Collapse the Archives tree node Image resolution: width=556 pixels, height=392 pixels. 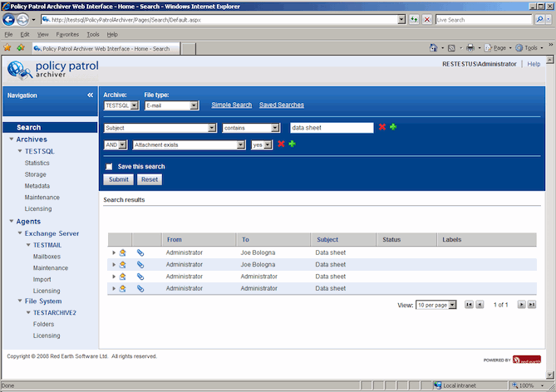[x=12, y=139]
